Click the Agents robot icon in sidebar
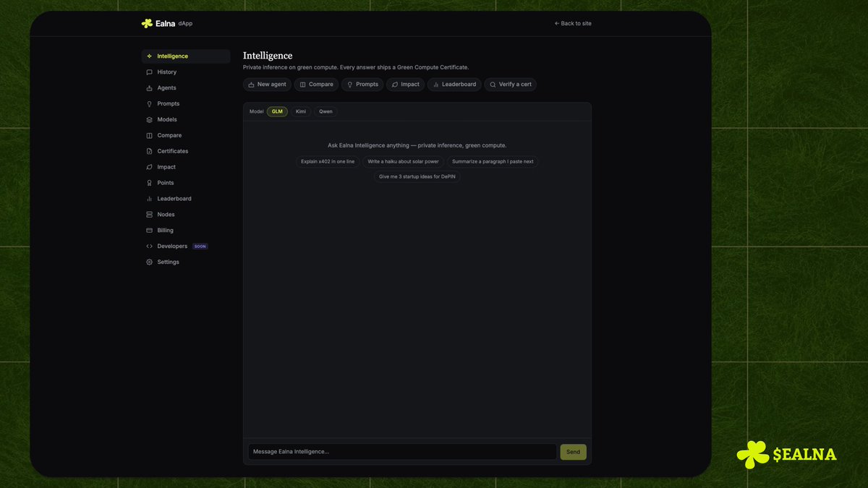Image resolution: width=868 pixels, height=488 pixels. (x=149, y=88)
